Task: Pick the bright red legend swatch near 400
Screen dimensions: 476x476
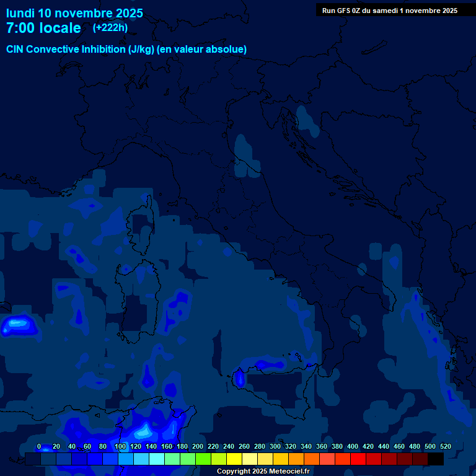Action: (x=358, y=459)
